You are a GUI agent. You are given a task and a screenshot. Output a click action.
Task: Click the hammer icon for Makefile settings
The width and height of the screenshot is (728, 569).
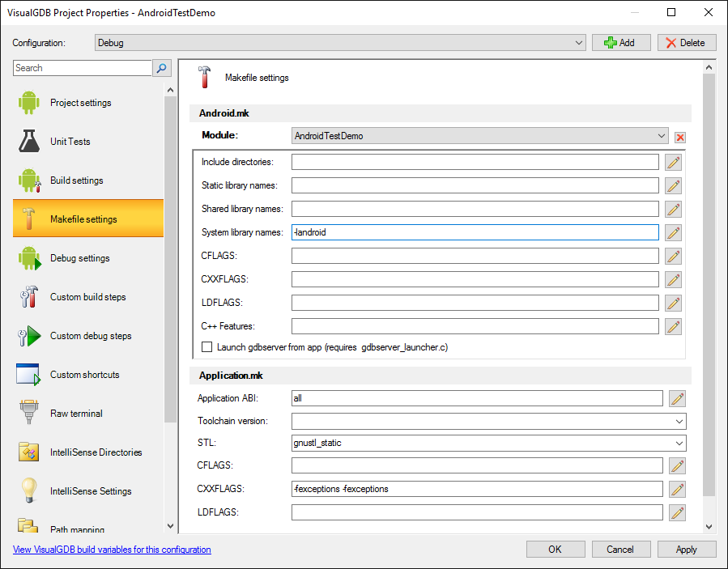pyautogui.click(x=29, y=219)
